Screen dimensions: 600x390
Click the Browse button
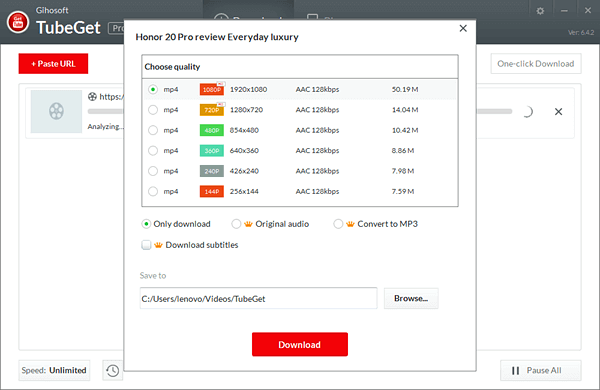(x=411, y=299)
